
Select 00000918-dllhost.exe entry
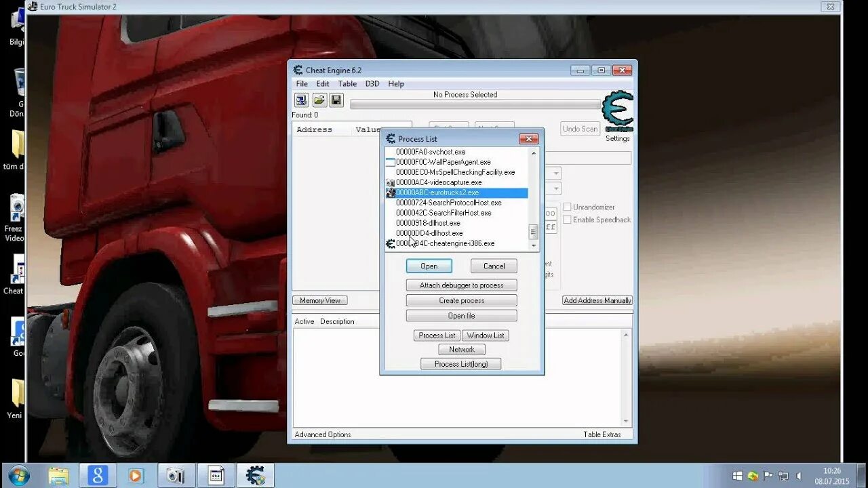[428, 223]
